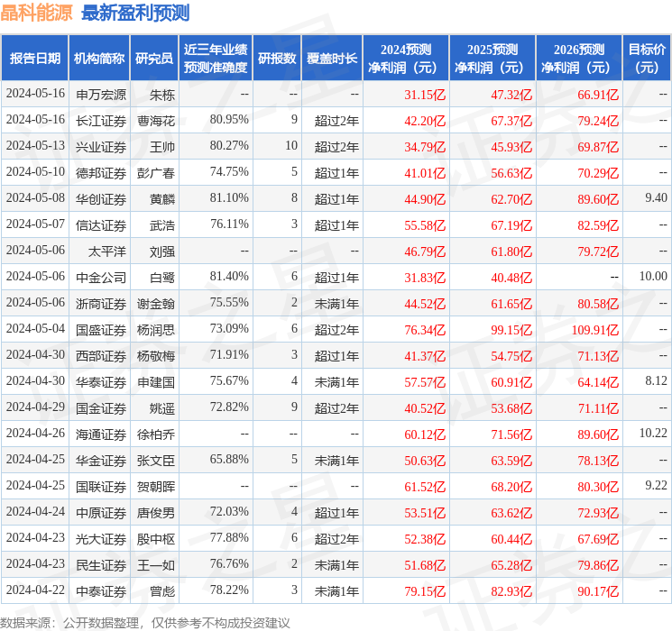Click target price 10.22
This screenshot has width=672, height=631.
click(653, 433)
